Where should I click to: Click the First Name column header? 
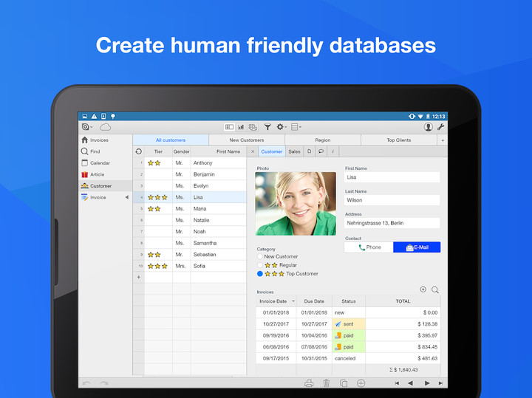coord(219,151)
